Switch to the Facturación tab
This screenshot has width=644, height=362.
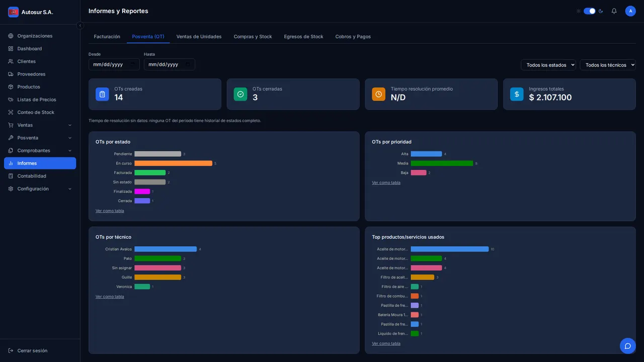tap(107, 37)
